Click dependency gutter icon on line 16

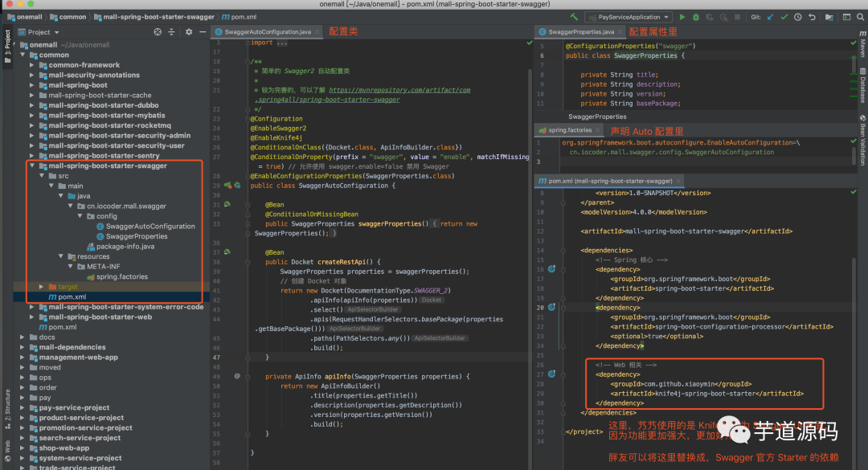(552, 269)
